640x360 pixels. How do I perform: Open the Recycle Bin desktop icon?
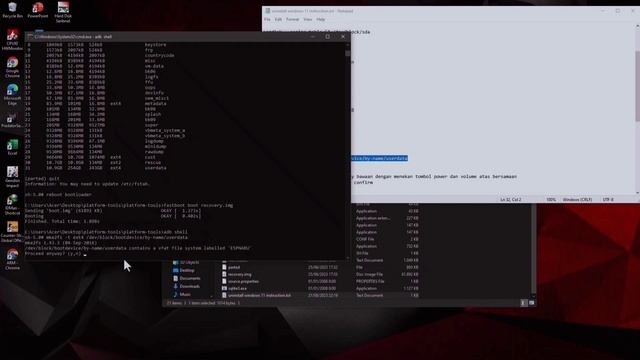(12, 10)
